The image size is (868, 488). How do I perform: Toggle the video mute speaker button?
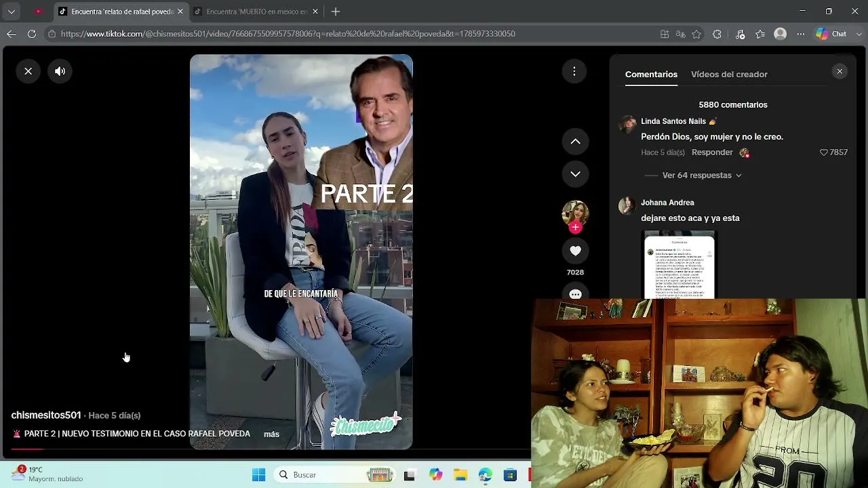point(60,71)
